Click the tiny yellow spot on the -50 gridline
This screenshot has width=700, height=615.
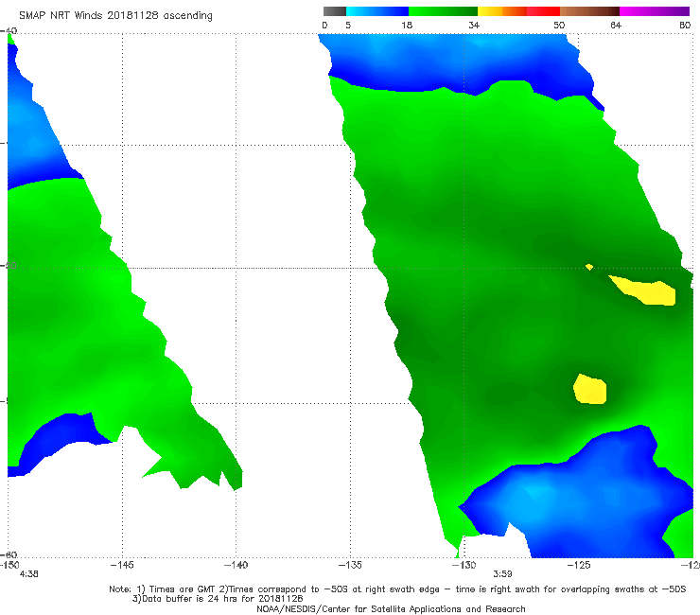(x=589, y=267)
